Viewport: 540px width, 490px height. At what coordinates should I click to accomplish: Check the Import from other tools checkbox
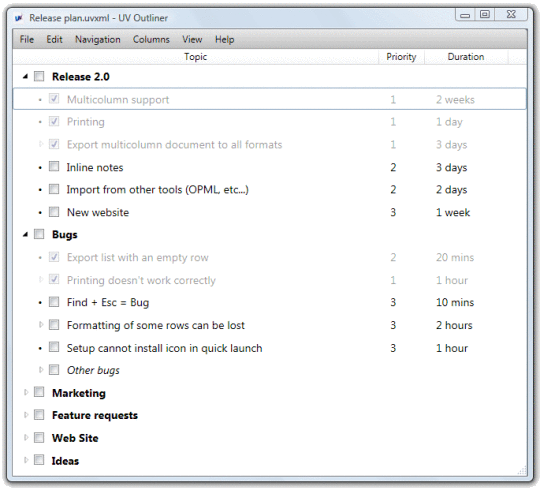pos(54,189)
